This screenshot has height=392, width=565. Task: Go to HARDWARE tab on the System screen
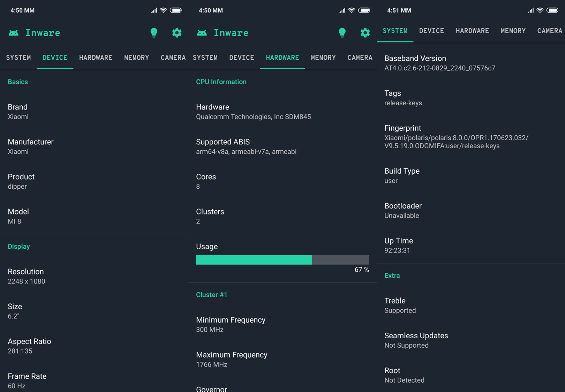point(472,31)
